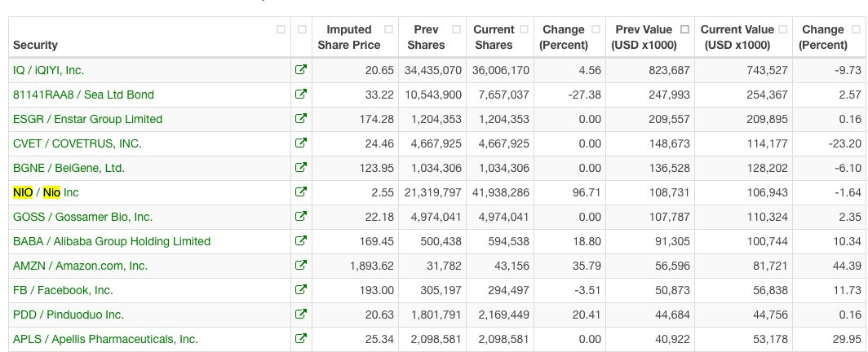Click external link icon next to Enstar Group Limited
The height and width of the screenshot is (352, 868).
click(x=300, y=119)
